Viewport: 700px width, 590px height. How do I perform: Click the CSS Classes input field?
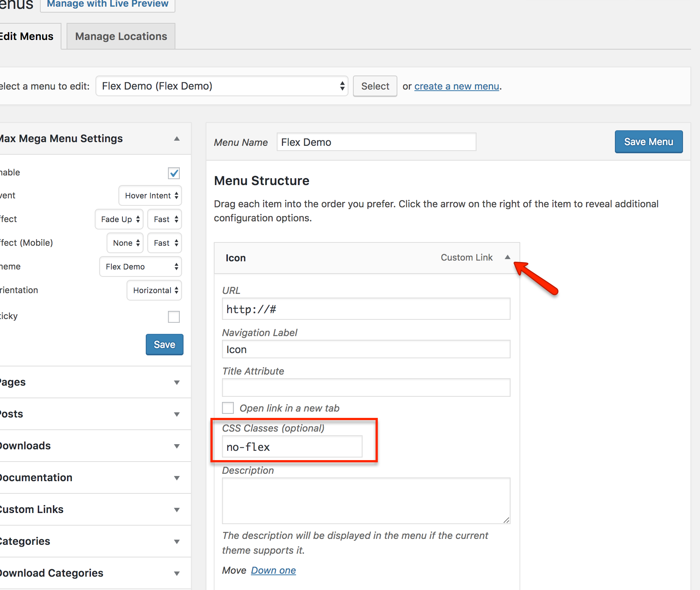292,447
